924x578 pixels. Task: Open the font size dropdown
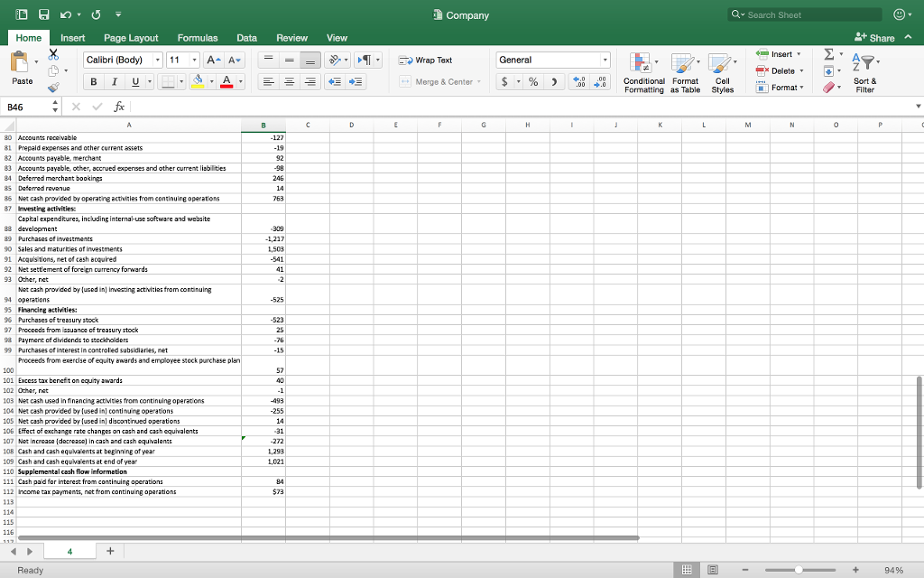coord(194,60)
